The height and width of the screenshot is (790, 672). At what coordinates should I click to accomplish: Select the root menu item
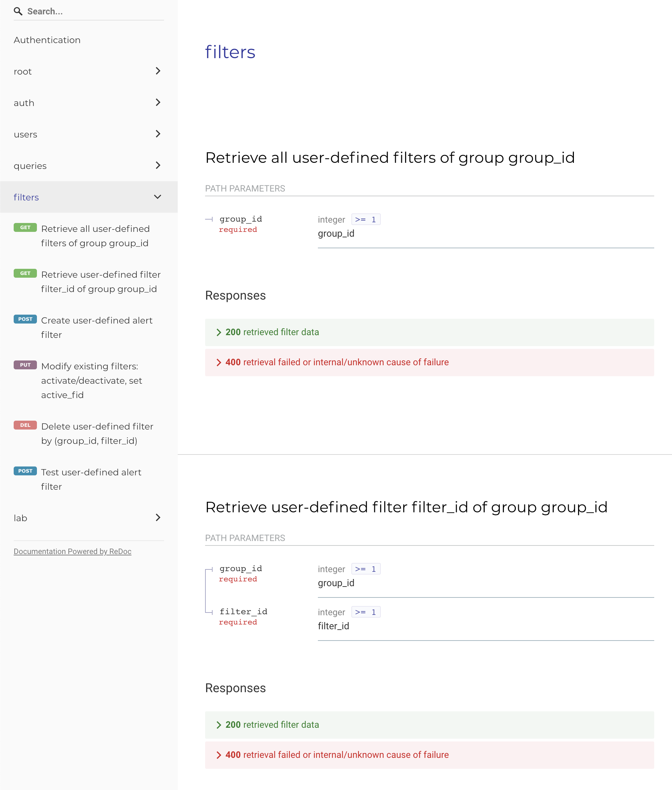click(89, 71)
